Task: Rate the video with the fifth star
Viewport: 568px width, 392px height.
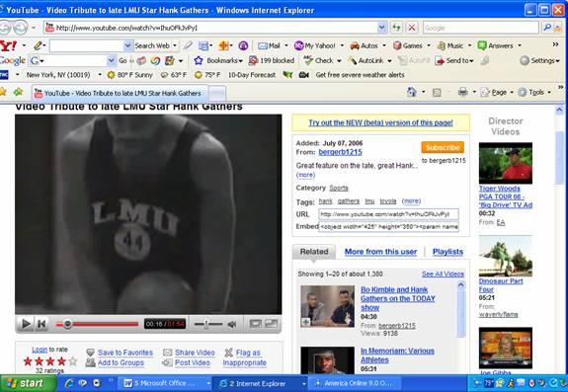Action: pos(73,361)
